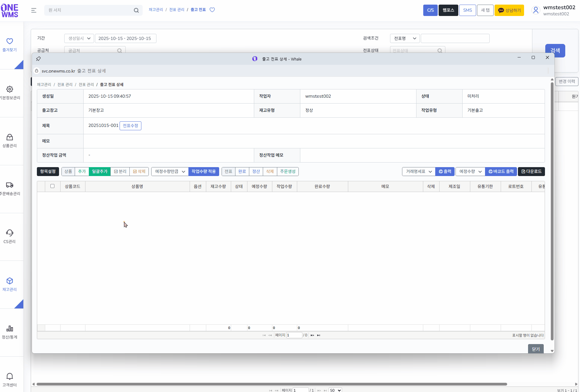This screenshot has height=392, width=580.
Task: Start a chat with 상담하기
Action: [x=509, y=10]
